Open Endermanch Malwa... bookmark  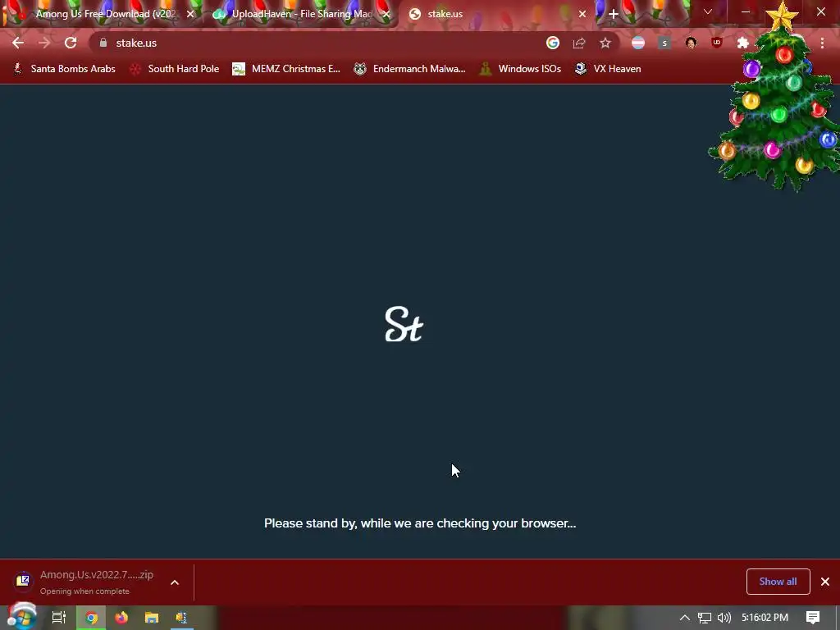click(410, 69)
